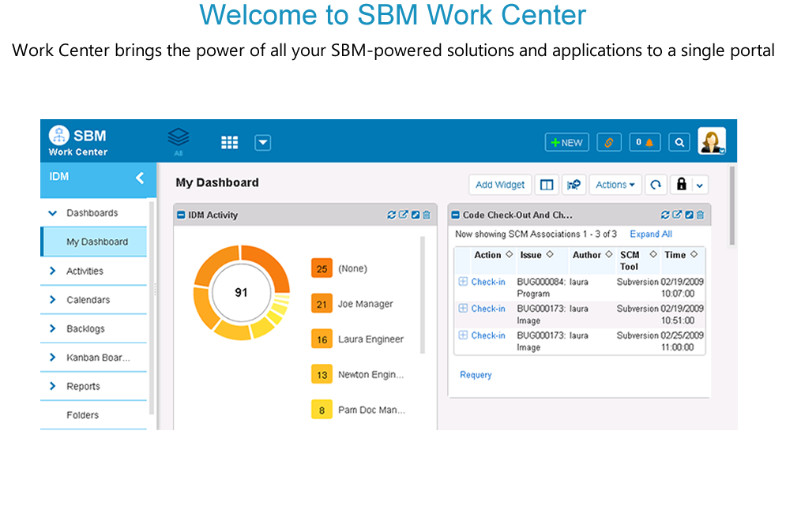Viewport: 786px width, 532px height.
Task: Click the Add Widget button
Action: (500, 185)
